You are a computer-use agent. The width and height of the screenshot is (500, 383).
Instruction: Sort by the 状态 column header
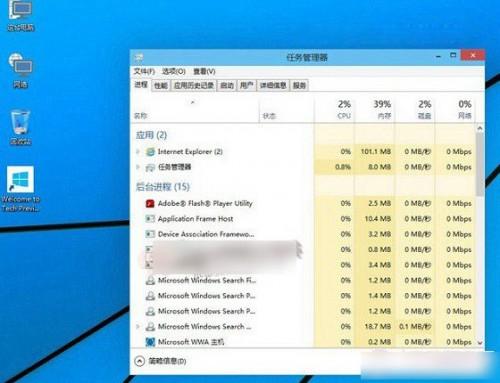click(287, 110)
